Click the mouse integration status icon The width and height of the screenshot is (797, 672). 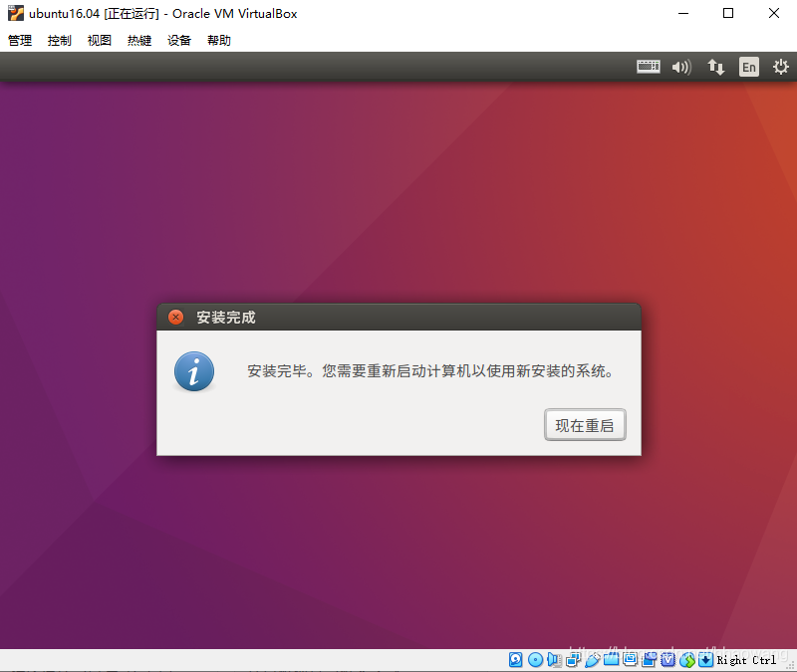[x=687, y=660]
